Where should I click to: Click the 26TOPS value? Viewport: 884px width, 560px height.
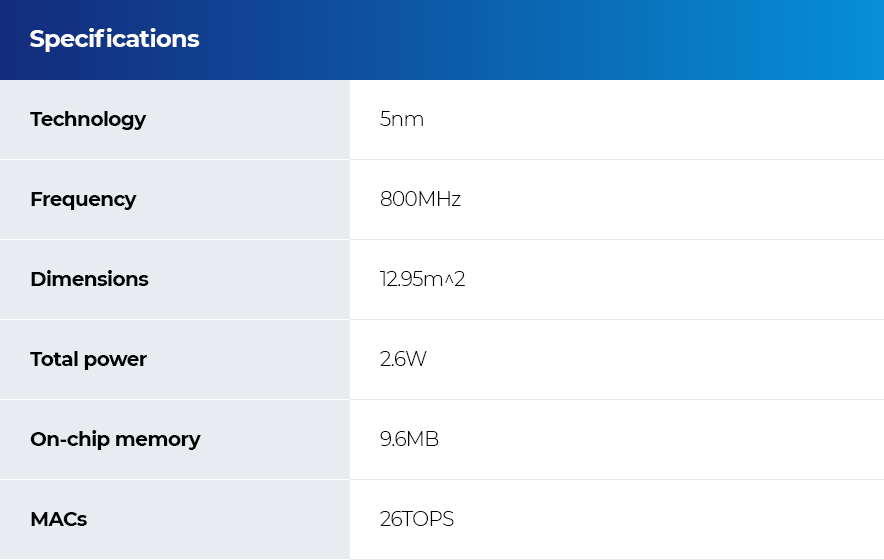tap(417, 519)
